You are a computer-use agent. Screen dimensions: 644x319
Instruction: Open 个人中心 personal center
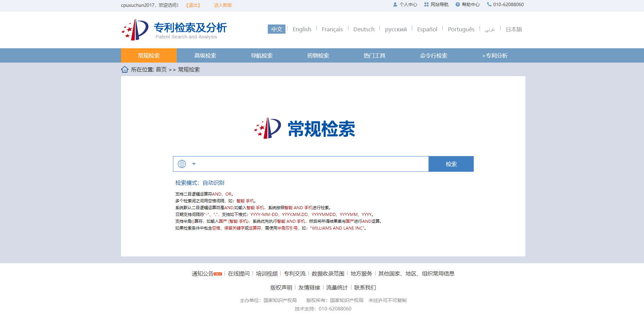click(405, 5)
